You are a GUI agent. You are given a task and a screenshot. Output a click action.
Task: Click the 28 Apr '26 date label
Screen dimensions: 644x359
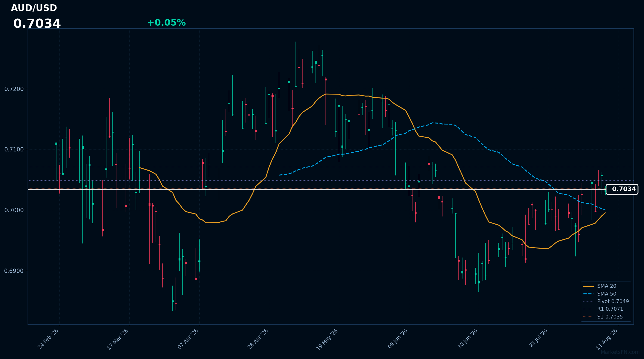(258, 339)
